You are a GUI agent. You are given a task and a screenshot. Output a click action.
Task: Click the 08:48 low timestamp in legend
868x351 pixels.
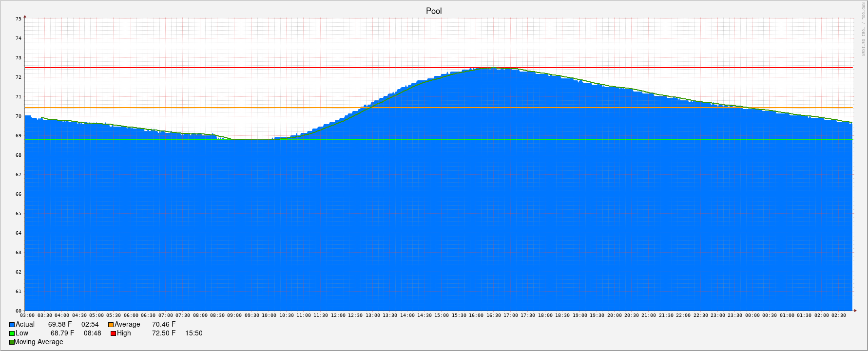92,333
